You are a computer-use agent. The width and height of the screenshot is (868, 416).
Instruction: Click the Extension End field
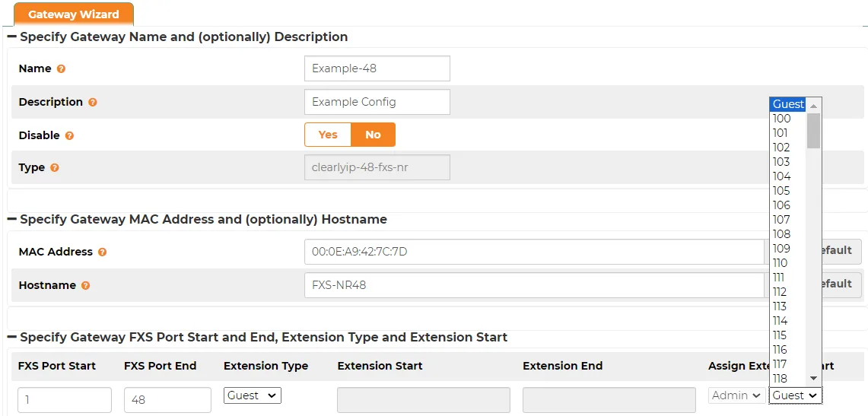coord(609,400)
